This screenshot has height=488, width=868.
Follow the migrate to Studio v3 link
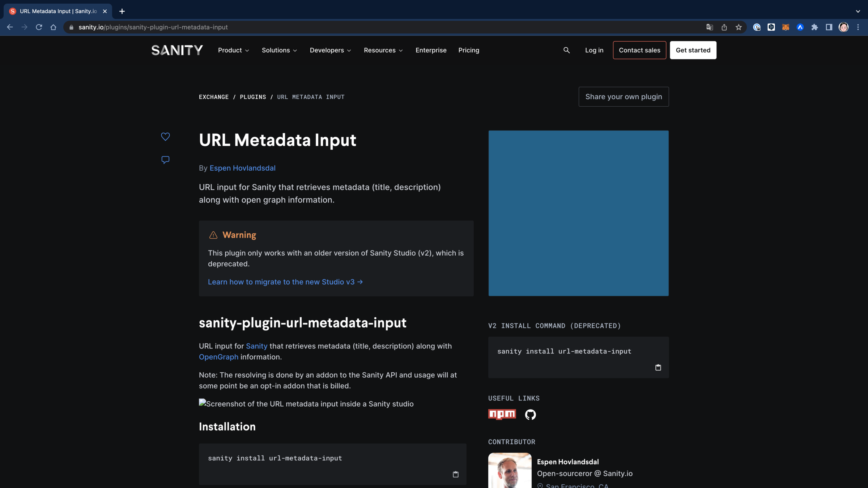pos(285,282)
